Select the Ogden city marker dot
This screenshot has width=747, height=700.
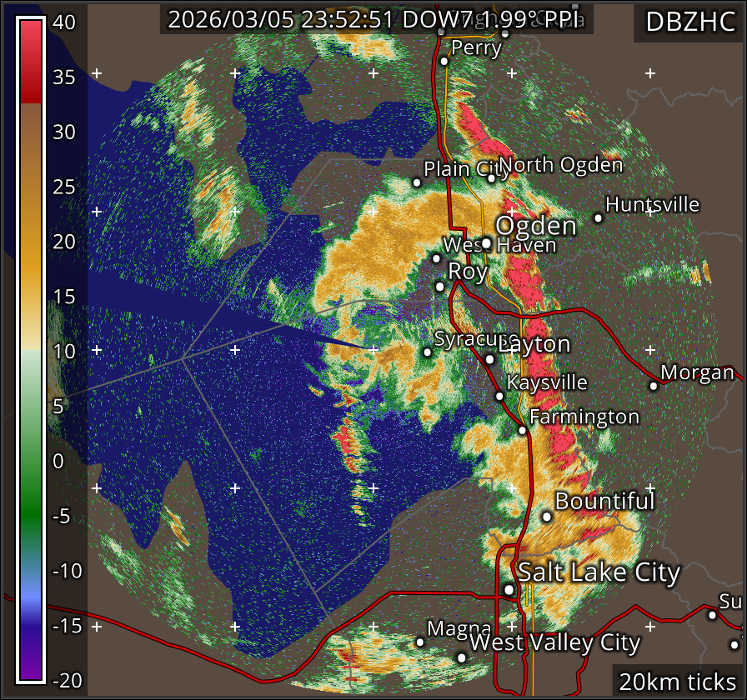click(487, 243)
